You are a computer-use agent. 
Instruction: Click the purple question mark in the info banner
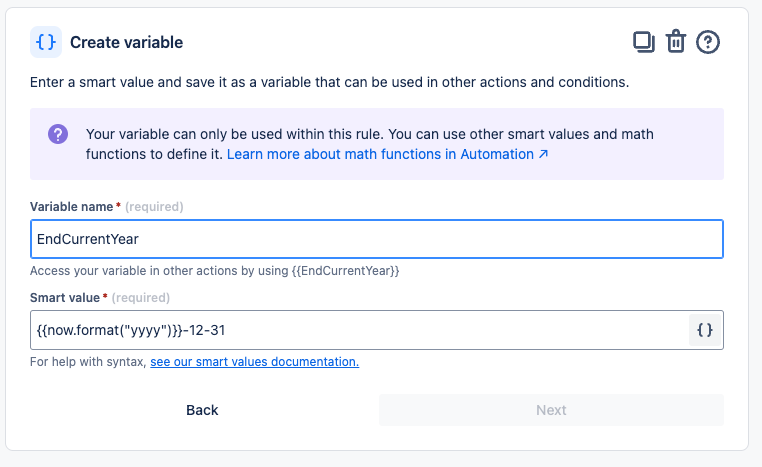pos(58,135)
